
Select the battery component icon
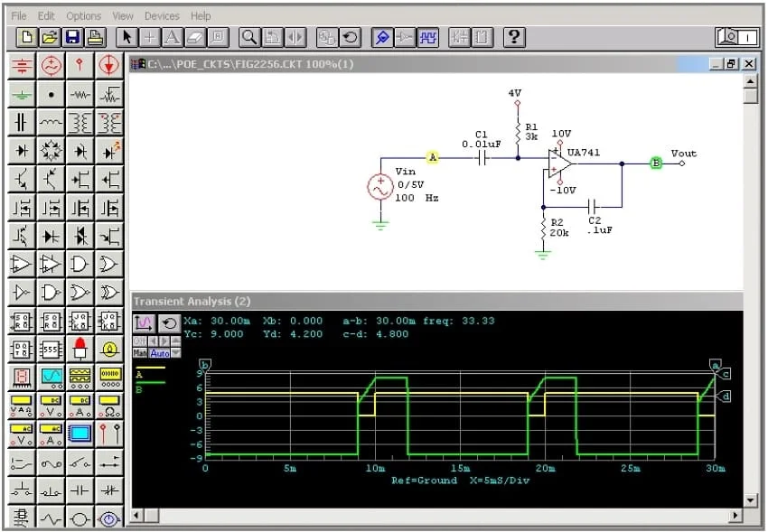point(22,65)
